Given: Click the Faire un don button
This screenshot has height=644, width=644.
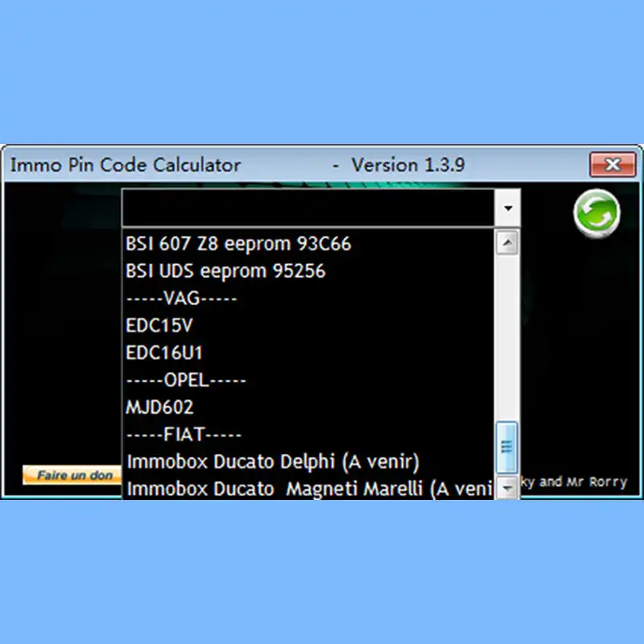Looking at the screenshot, I should [x=72, y=475].
